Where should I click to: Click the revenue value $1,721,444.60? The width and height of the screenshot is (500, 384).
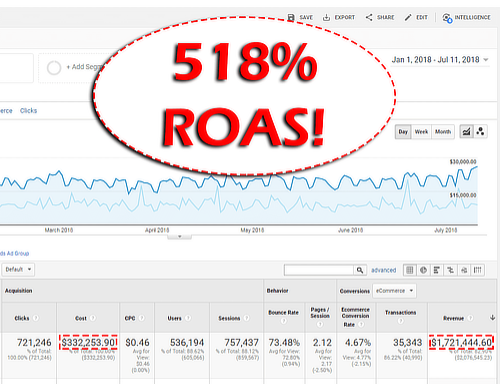pyautogui.click(x=461, y=342)
